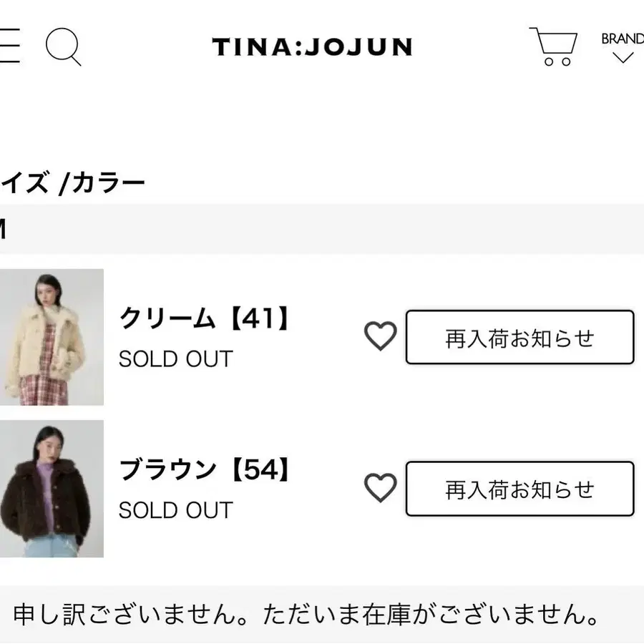Viewport: 644px width, 644px height.
Task: Click SOLD OUT text under brown
Action: pyautogui.click(x=176, y=510)
